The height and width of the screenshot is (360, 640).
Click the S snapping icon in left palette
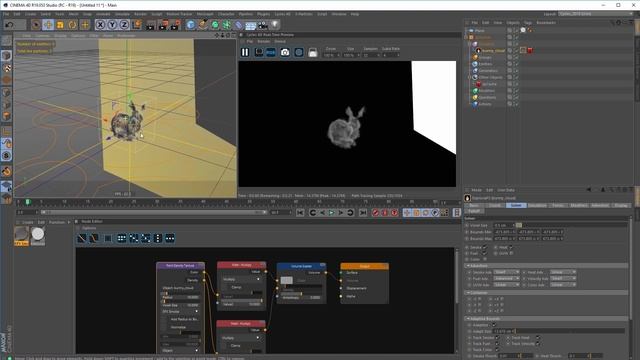point(6,156)
